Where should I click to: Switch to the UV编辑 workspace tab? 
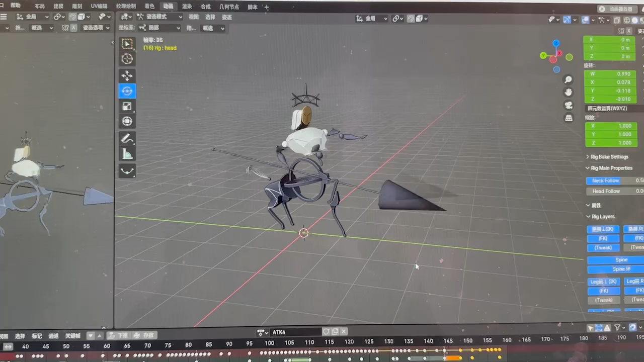pyautogui.click(x=99, y=7)
